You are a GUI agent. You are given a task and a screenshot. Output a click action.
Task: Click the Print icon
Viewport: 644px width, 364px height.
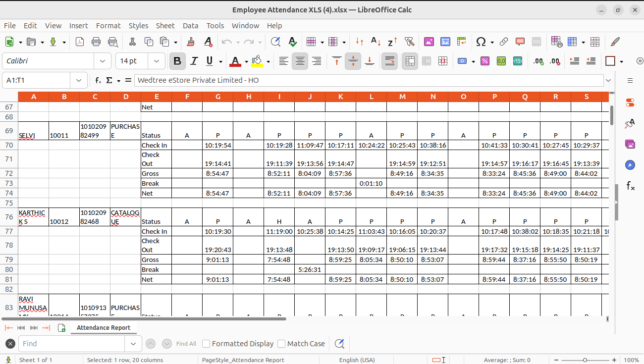tap(96, 42)
